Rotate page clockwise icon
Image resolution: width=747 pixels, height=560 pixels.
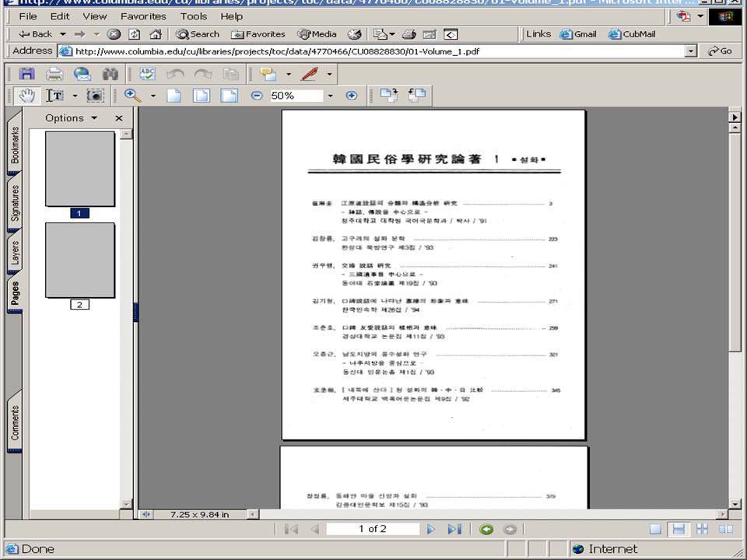click(389, 95)
